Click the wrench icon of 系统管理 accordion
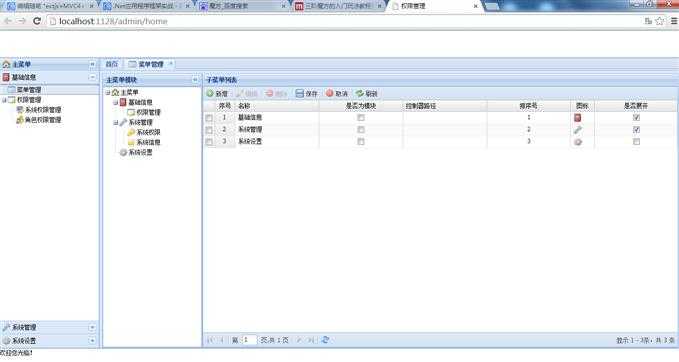 (6, 328)
